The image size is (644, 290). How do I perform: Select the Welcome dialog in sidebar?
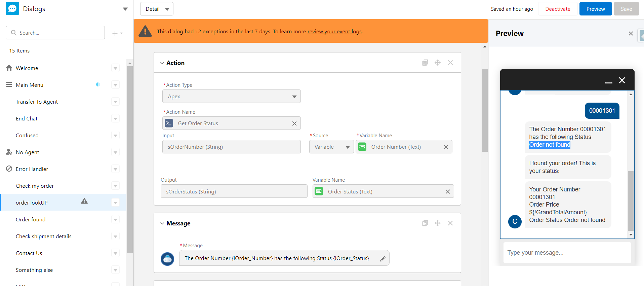[27, 68]
